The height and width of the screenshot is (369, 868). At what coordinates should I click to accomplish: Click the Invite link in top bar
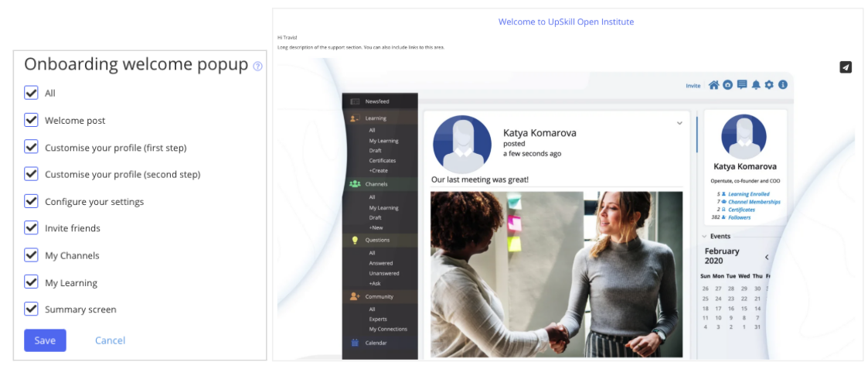(693, 86)
